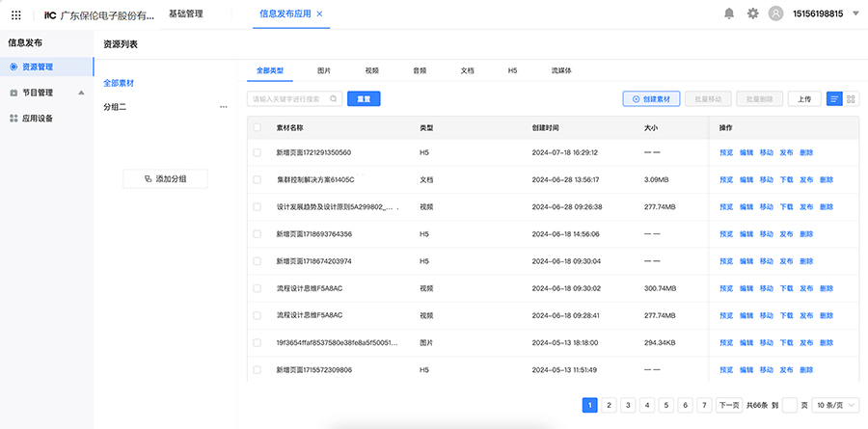
Task: Click 预览 for 新增页面1721291350560
Action: point(726,152)
